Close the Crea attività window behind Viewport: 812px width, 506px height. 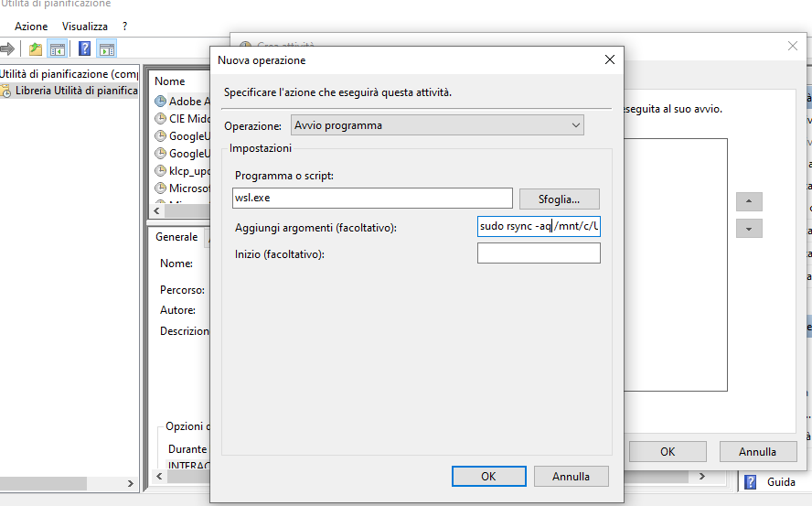coord(792,46)
